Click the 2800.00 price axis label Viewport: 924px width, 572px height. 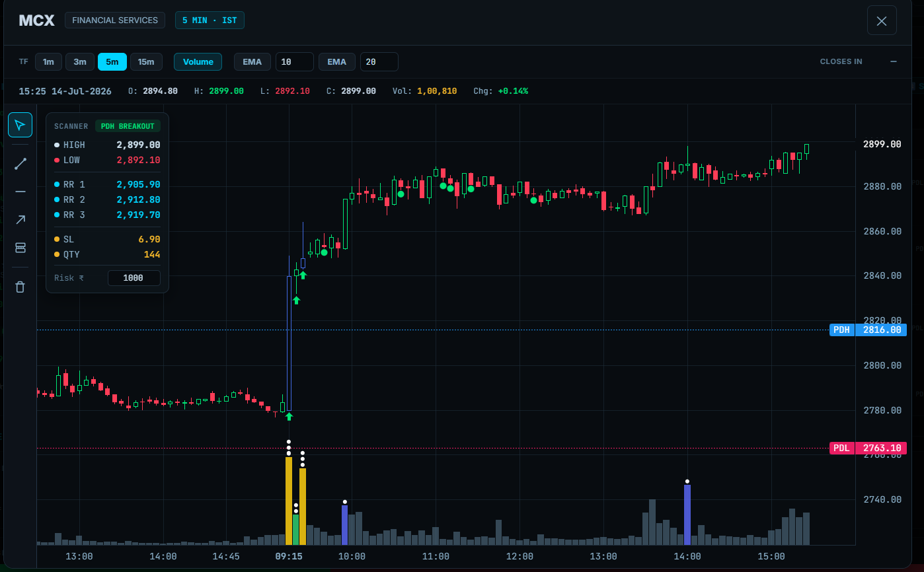tap(882, 365)
